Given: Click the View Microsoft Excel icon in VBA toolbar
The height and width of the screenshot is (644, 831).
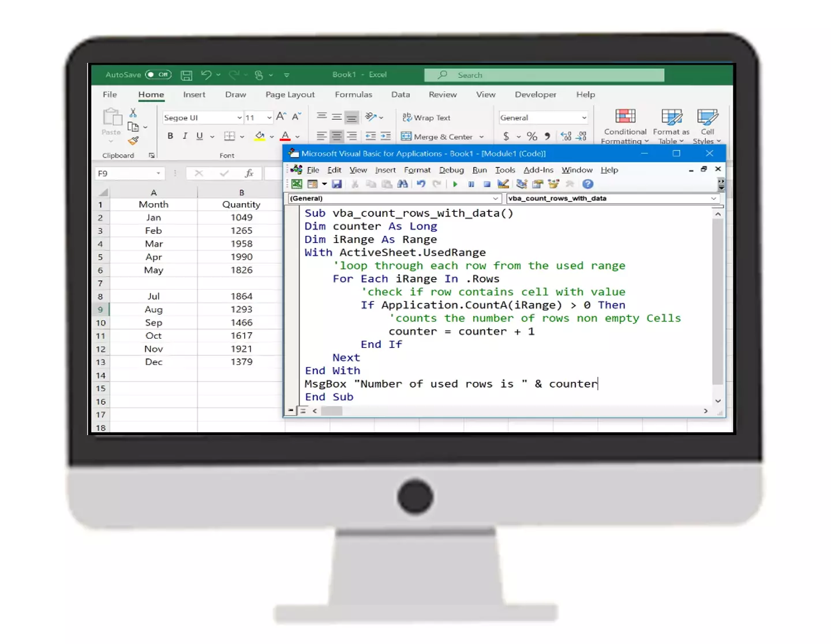Looking at the screenshot, I should pos(297,184).
